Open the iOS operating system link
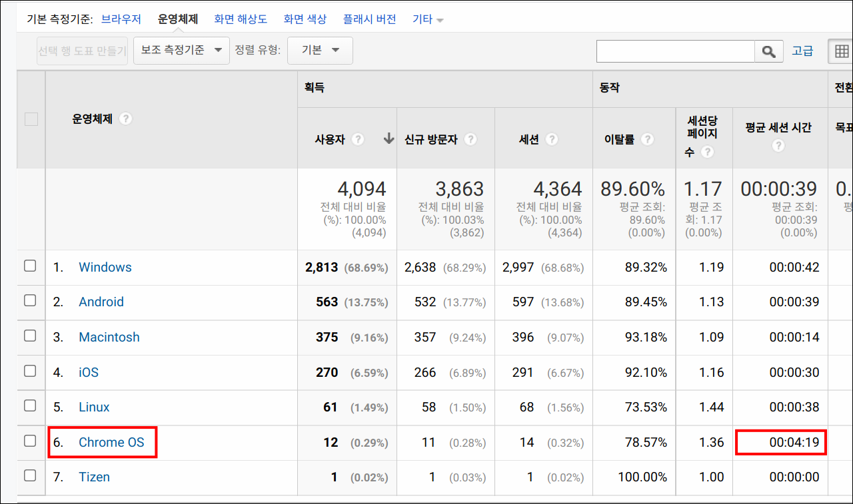The height and width of the screenshot is (504, 853). 89,372
